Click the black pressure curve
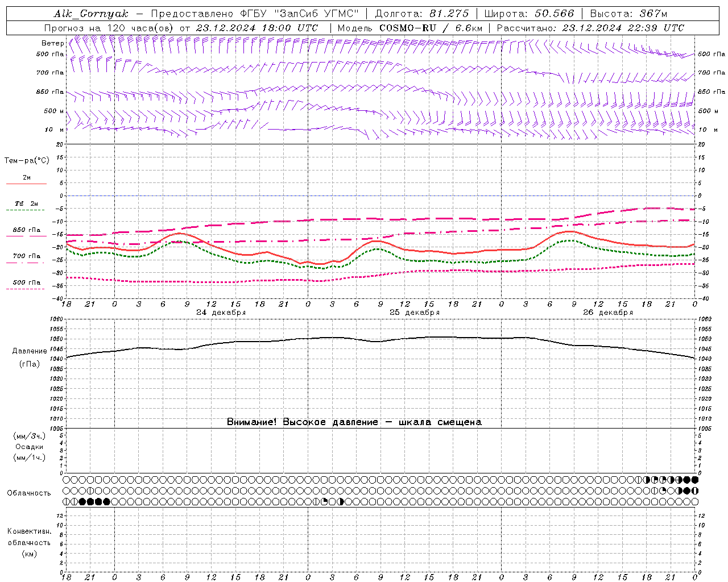 pos(381,341)
